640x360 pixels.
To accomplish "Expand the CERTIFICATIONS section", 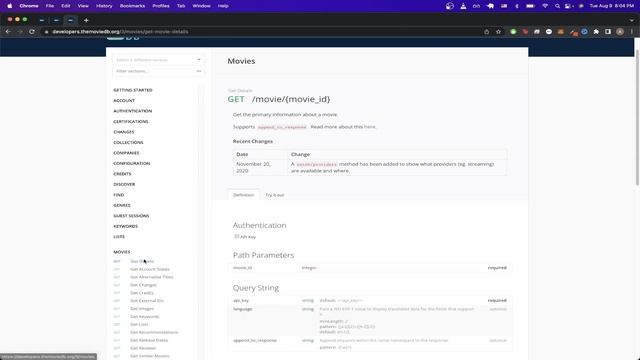I will point(131,122).
